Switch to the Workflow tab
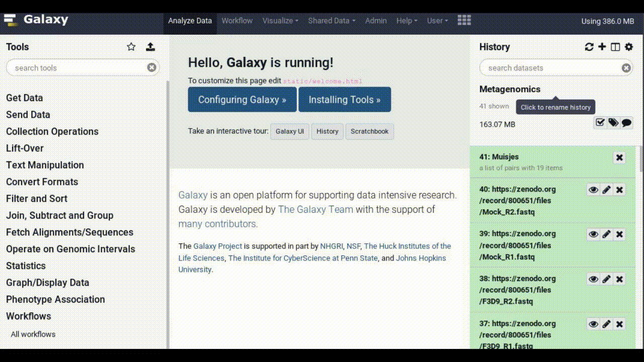The image size is (644, 362). [x=237, y=21]
